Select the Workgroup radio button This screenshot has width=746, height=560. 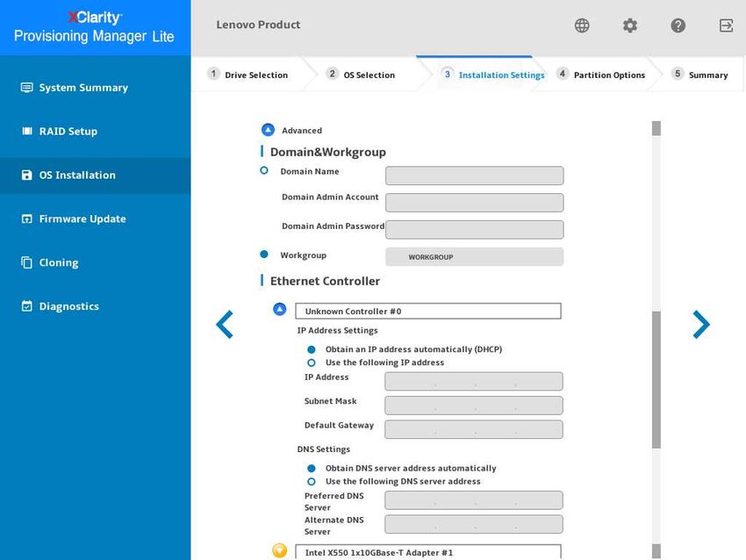click(264, 255)
